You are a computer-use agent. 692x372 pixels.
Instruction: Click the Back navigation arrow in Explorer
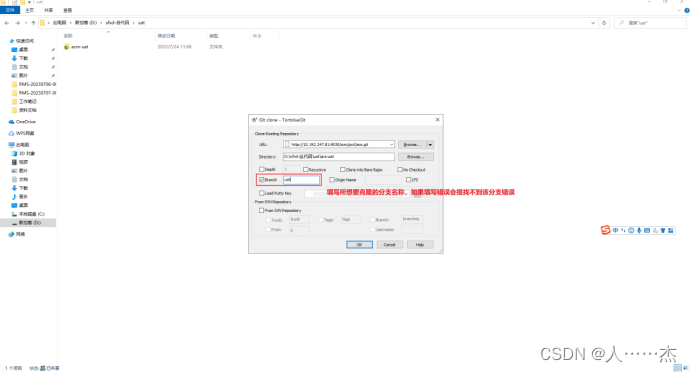click(x=7, y=23)
